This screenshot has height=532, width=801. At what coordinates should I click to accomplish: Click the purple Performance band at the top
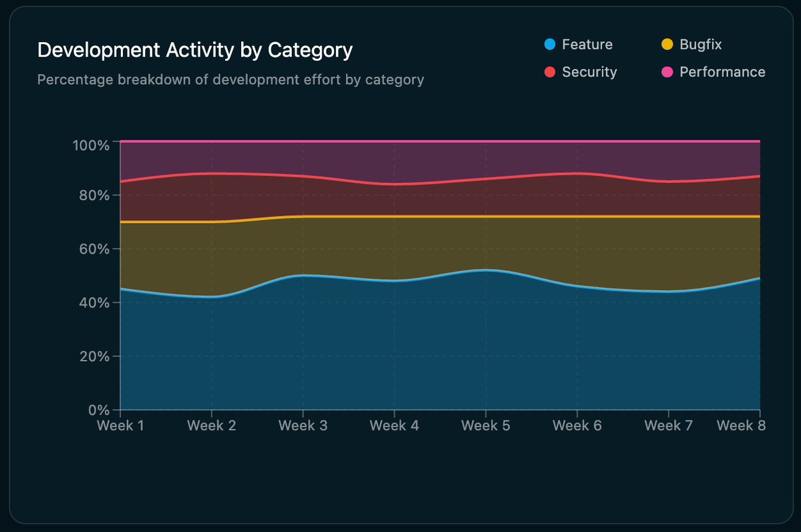401,160
